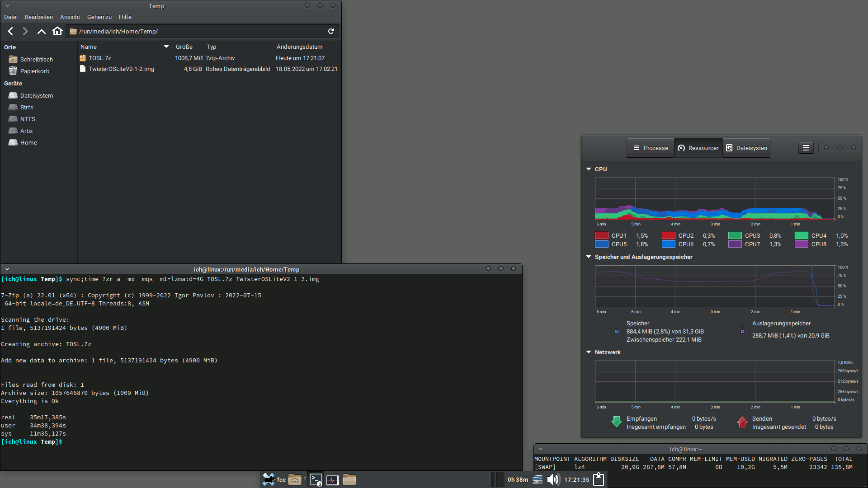Reload the Temp folder listing
The image size is (868, 488).
pyautogui.click(x=331, y=31)
